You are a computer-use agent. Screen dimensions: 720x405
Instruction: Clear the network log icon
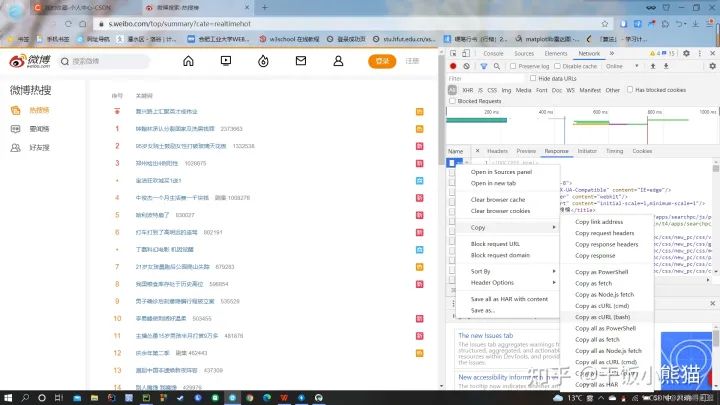coord(467,66)
